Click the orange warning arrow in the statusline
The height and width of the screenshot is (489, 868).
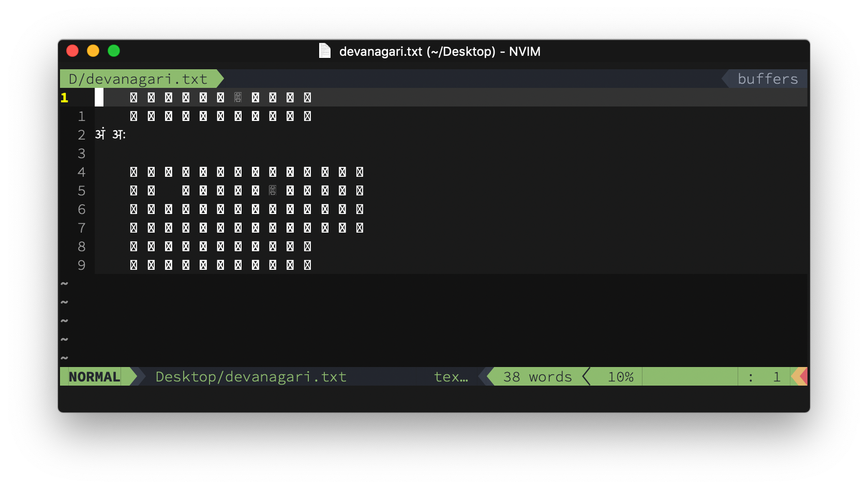coord(802,377)
